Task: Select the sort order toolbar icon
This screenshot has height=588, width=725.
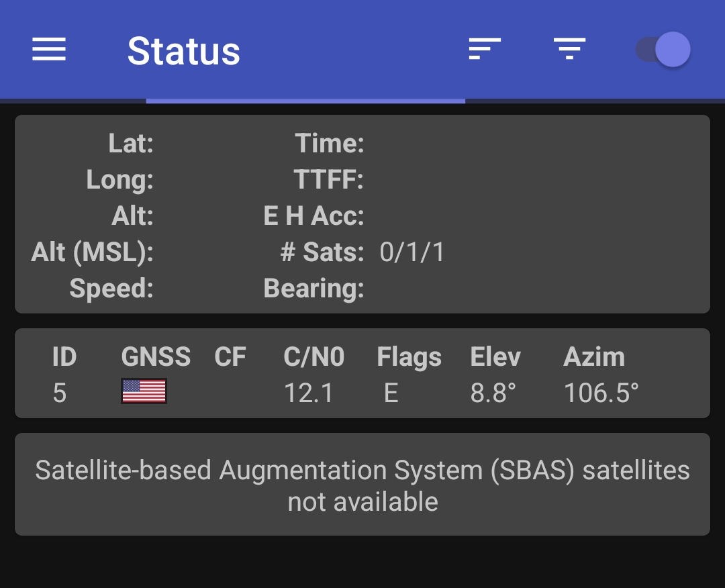Action: tap(485, 49)
